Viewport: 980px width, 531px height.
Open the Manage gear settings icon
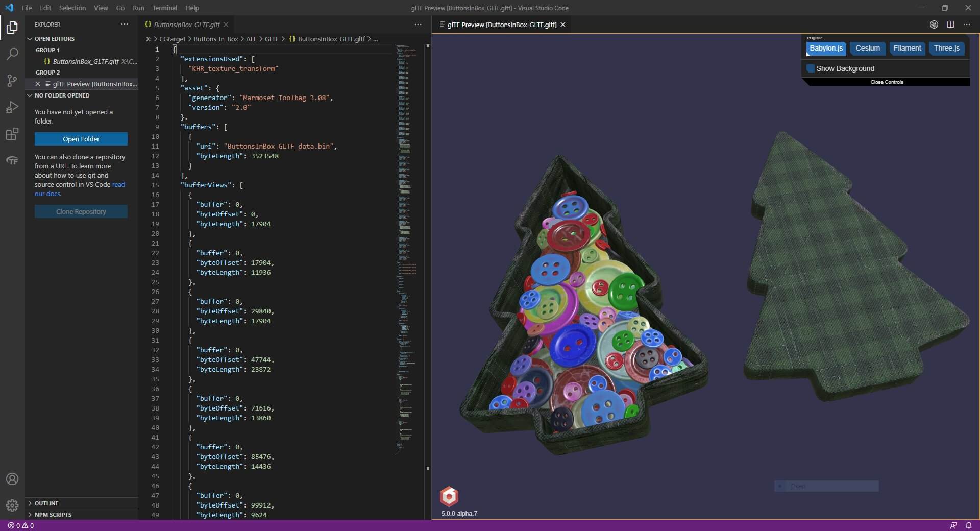[12, 505]
